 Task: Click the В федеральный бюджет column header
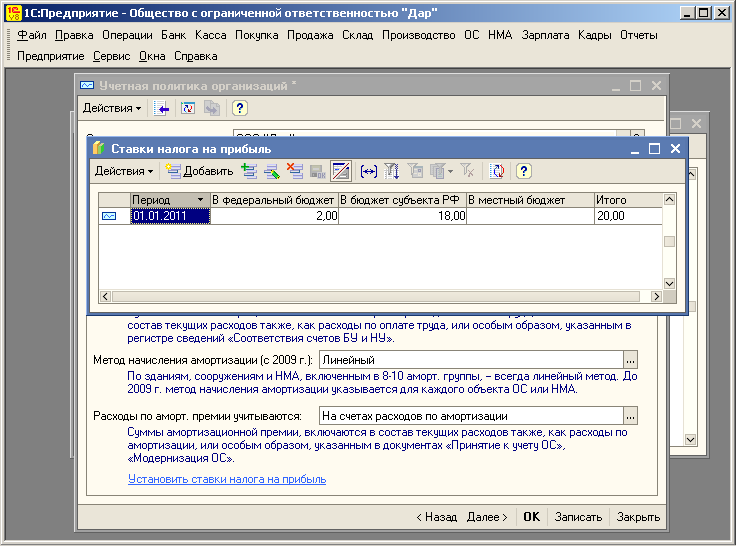tap(274, 200)
